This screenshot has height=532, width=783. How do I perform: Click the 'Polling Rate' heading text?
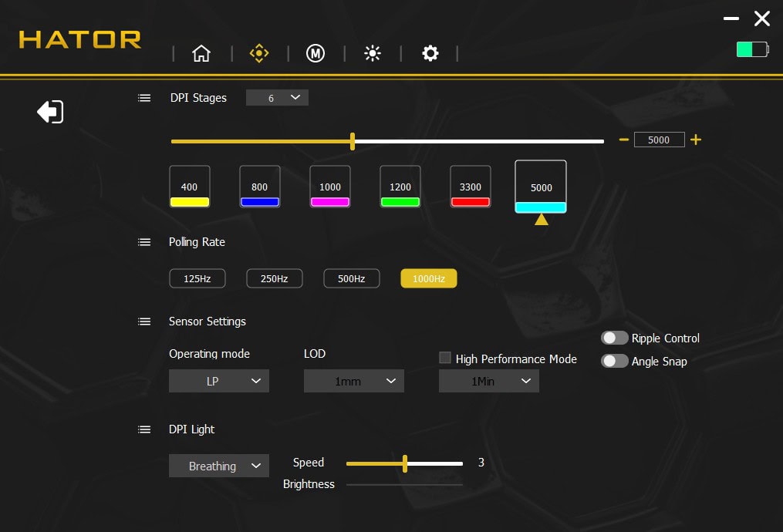(x=197, y=242)
